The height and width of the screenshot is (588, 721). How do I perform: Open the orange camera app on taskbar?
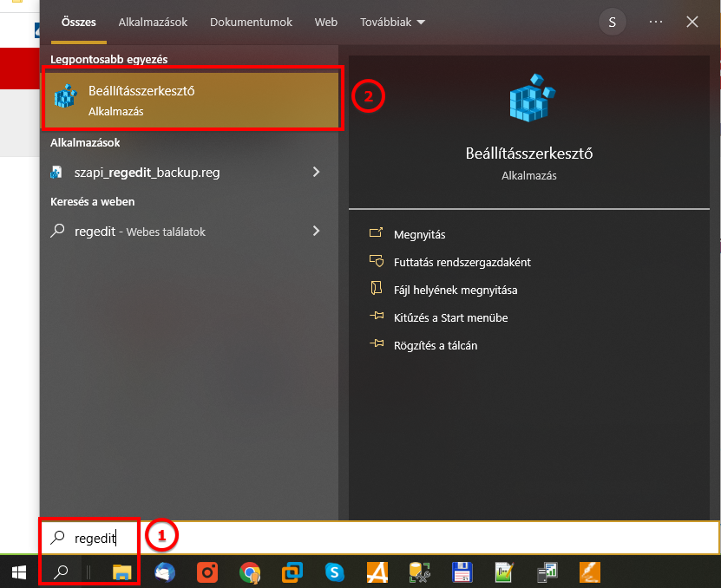coord(207,572)
